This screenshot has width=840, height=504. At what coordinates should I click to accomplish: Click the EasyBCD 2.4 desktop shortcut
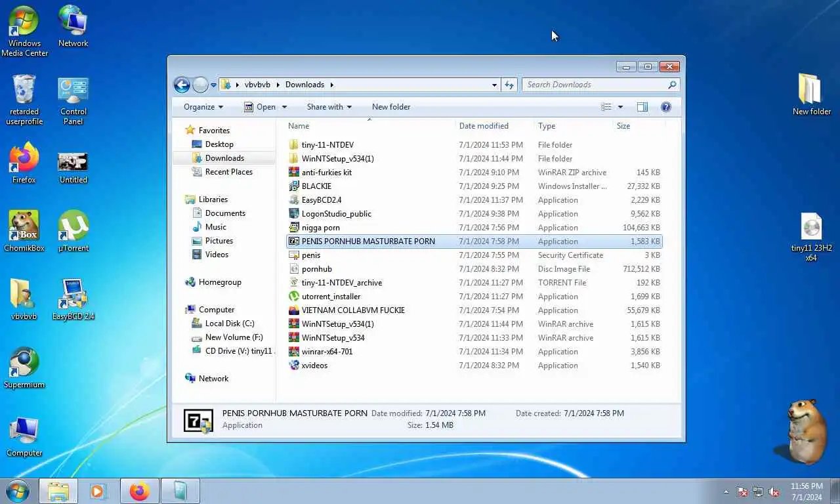tap(73, 300)
